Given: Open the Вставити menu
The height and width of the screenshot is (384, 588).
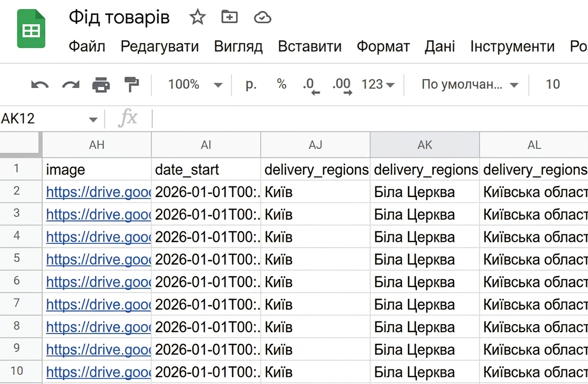Looking at the screenshot, I should pyautogui.click(x=309, y=46).
